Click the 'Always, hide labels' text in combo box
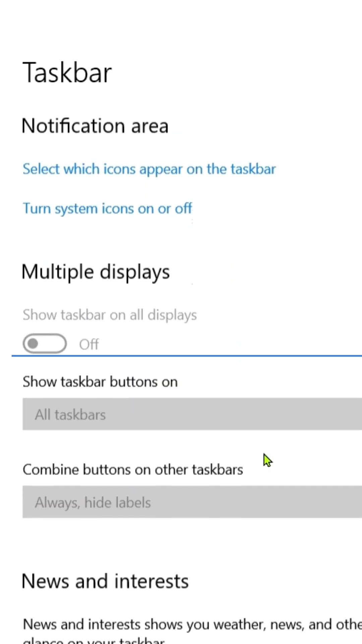The image size is (362, 644). (93, 502)
